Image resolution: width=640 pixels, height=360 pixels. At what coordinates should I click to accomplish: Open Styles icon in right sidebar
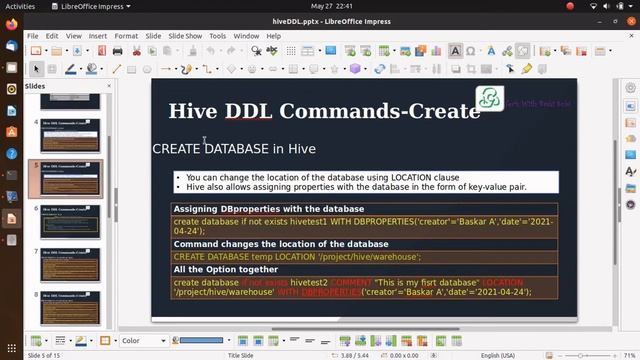[x=630, y=171]
